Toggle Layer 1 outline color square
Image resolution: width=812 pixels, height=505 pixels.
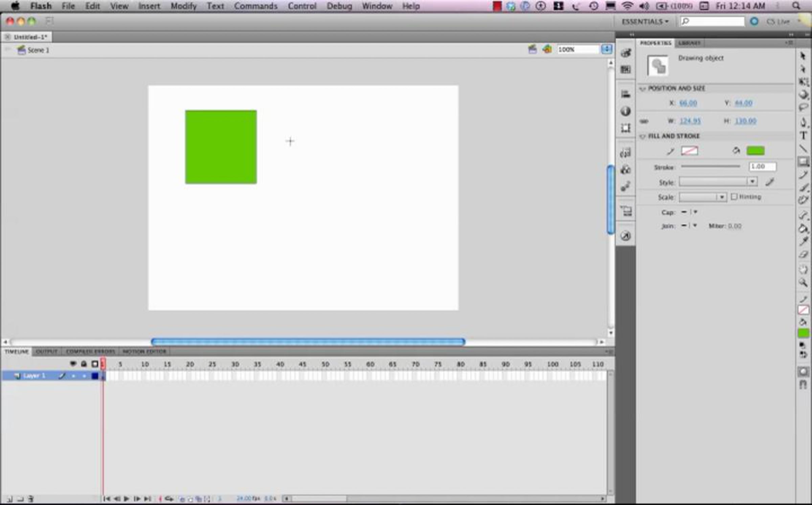pyautogui.click(x=95, y=376)
